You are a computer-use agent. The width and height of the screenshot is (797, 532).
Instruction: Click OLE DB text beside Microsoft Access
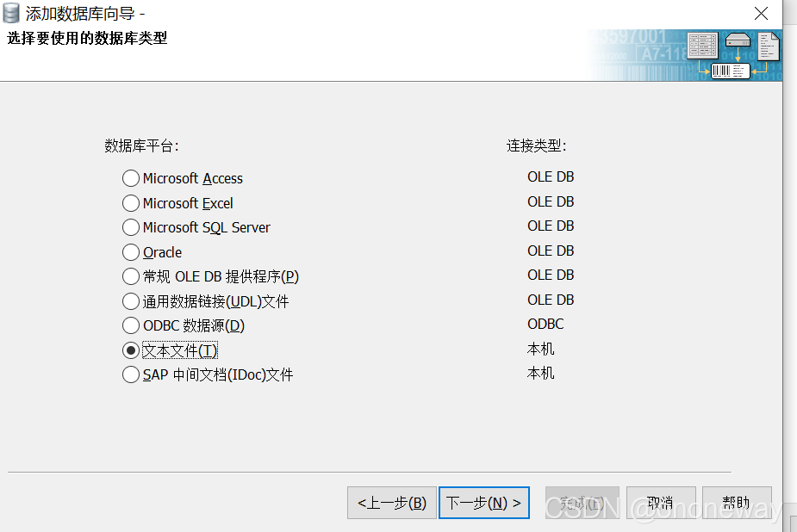551,176
